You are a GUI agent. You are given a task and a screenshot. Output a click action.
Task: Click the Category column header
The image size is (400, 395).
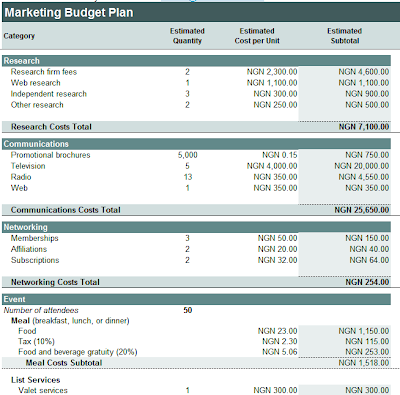pyautogui.click(x=19, y=36)
